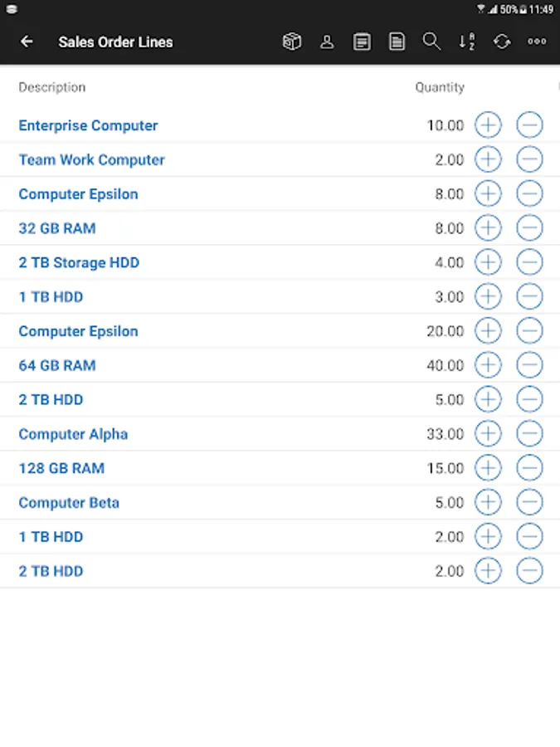Open the 2 TB Storage HDD line
Viewport: 560px width, 747px height.
(79, 262)
